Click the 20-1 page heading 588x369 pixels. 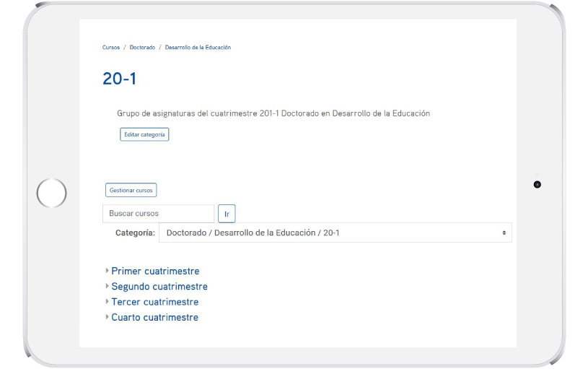pyautogui.click(x=120, y=79)
